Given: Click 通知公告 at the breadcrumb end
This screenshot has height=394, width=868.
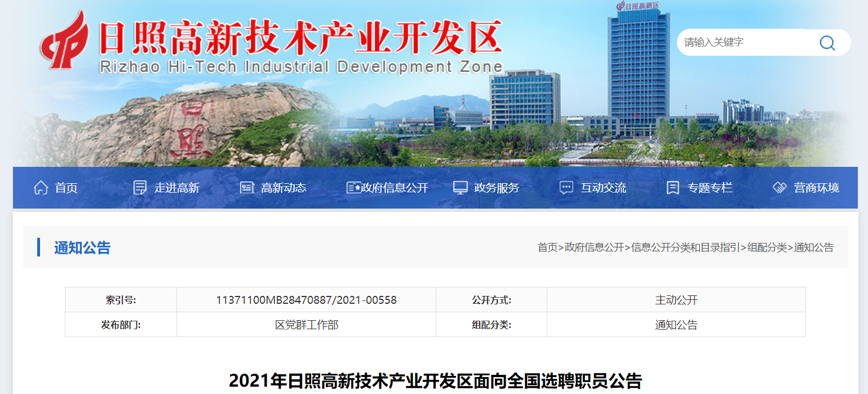Looking at the screenshot, I should click(x=813, y=247).
